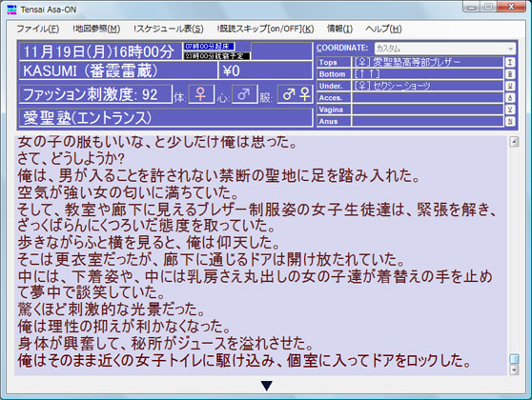
Task: Click the A button beside Acces. row
Action: tap(510, 98)
